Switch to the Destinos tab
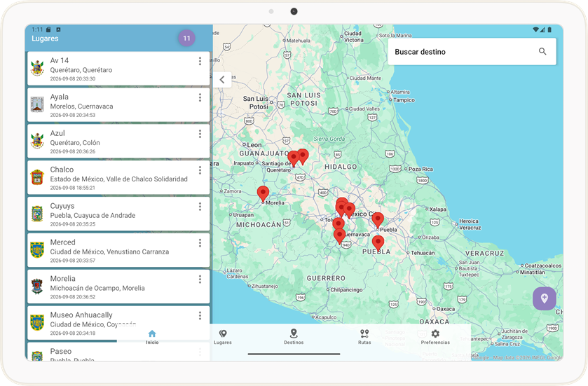The image size is (588, 386). click(294, 336)
